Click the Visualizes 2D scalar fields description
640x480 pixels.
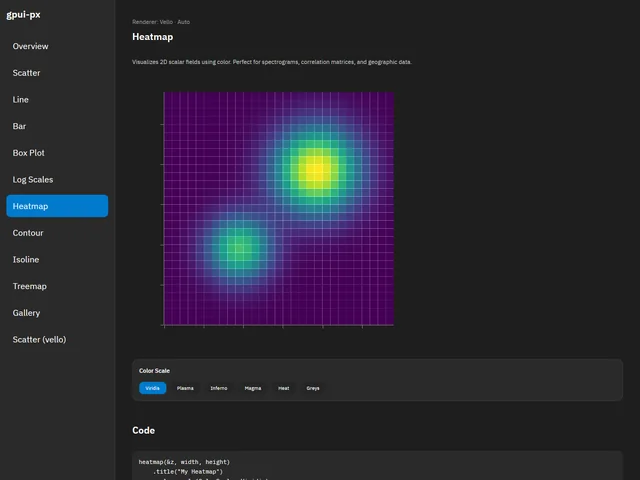coord(272,62)
